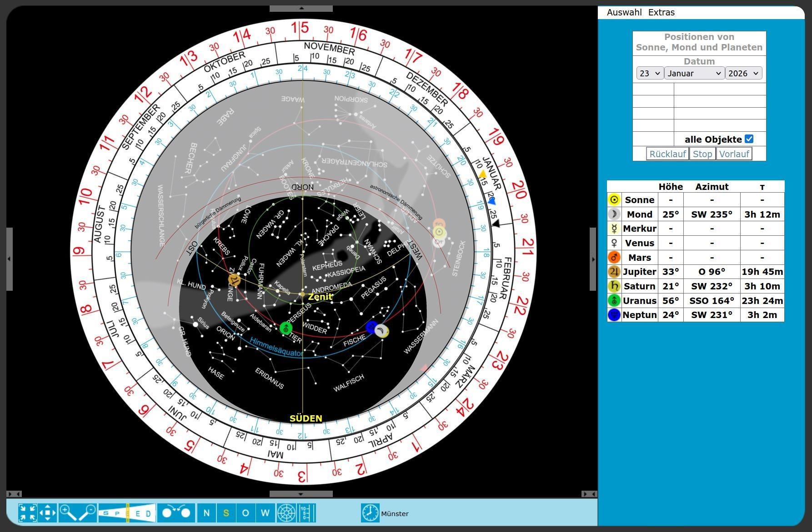Image resolution: width=812 pixels, height=532 pixels.
Task: Open the year dropdown showing 2026
Action: (743, 73)
